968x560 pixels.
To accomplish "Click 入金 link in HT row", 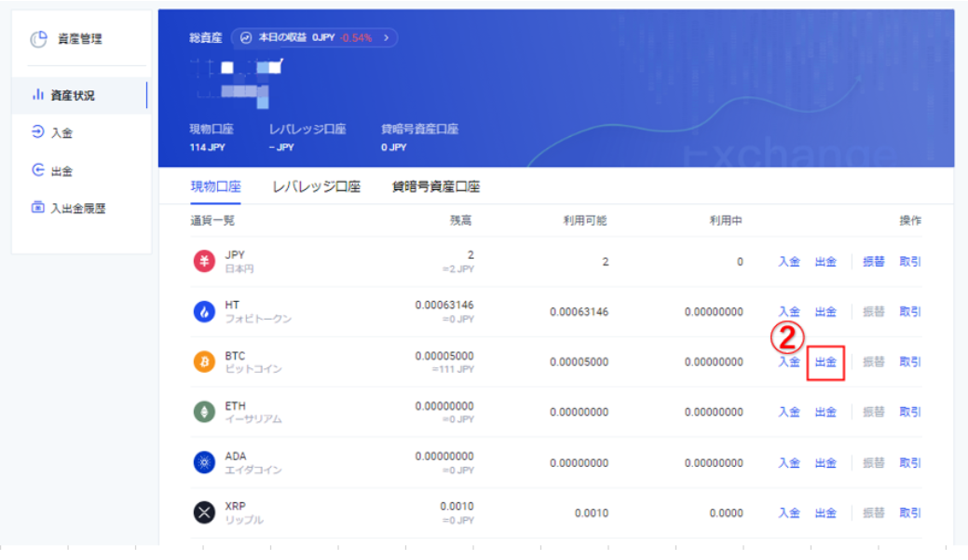I will click(789, 311).
